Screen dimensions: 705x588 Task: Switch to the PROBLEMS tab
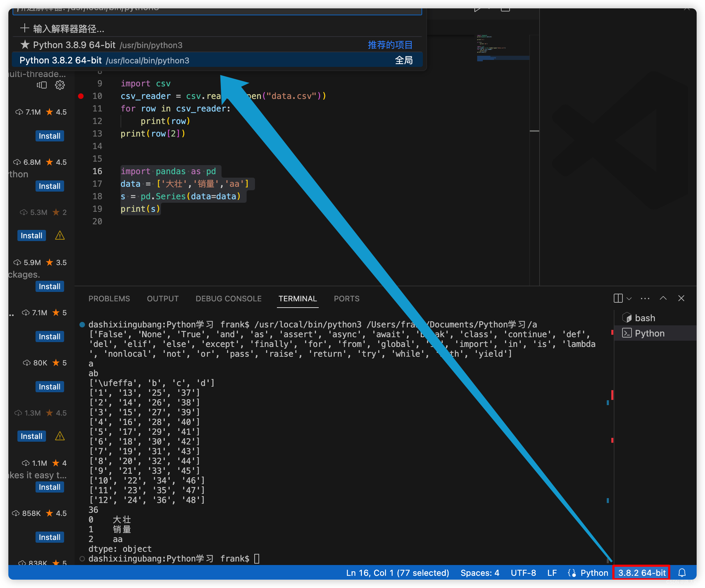click(109, 299)
